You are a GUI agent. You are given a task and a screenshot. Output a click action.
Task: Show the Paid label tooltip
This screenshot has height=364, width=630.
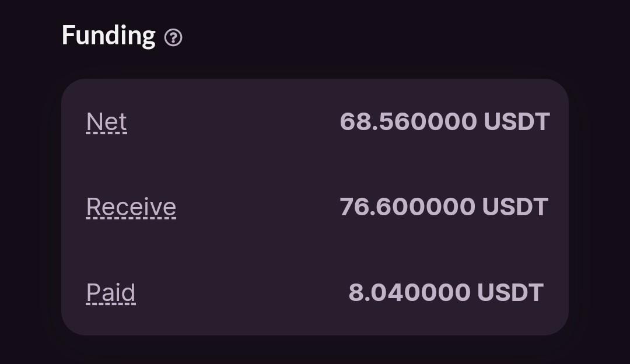111,293
